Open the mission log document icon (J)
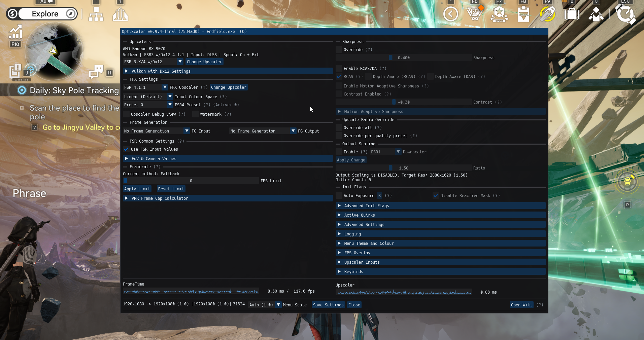 click(15, 71)
